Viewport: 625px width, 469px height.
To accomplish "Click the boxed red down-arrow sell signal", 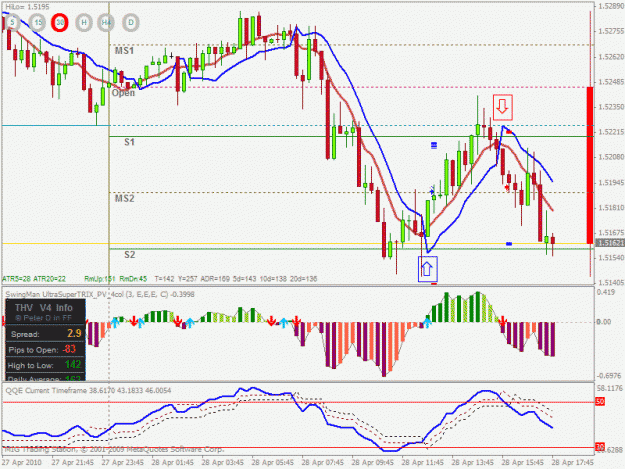I will (x=502, y=107).
